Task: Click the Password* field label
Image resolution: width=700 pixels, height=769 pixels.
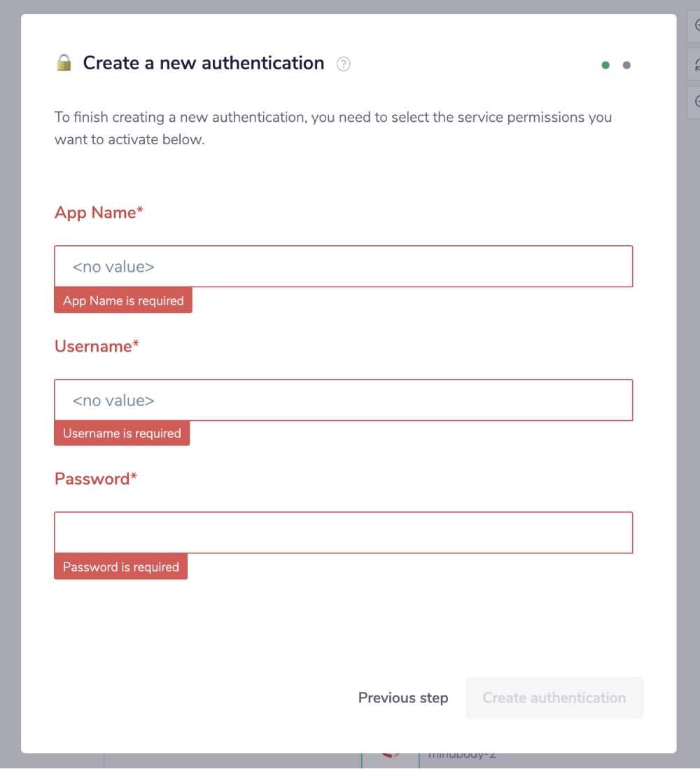Action: coord(96,479)
